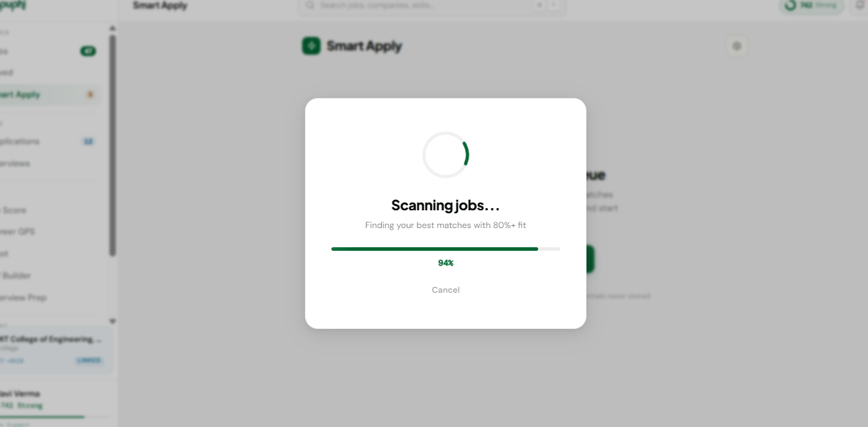Click the green scanning progress bar
Screen dimensions: 868x427
[446, 249]
